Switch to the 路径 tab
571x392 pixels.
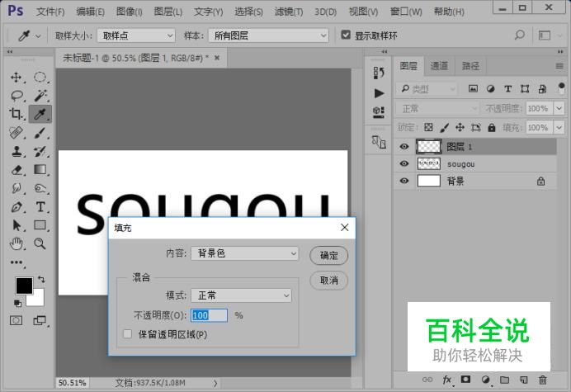pos(470,66)
